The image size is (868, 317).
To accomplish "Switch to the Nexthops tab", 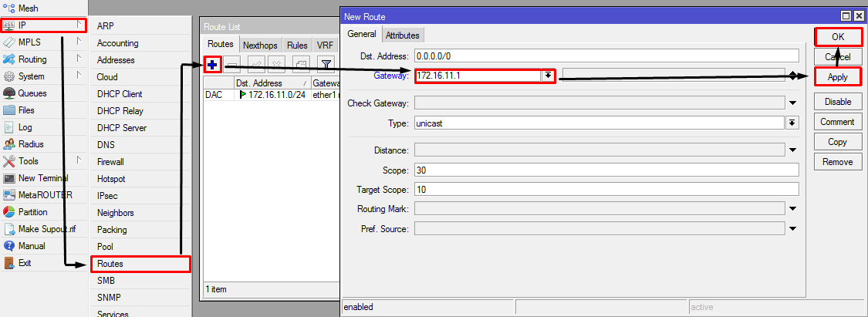I will 260,46.
